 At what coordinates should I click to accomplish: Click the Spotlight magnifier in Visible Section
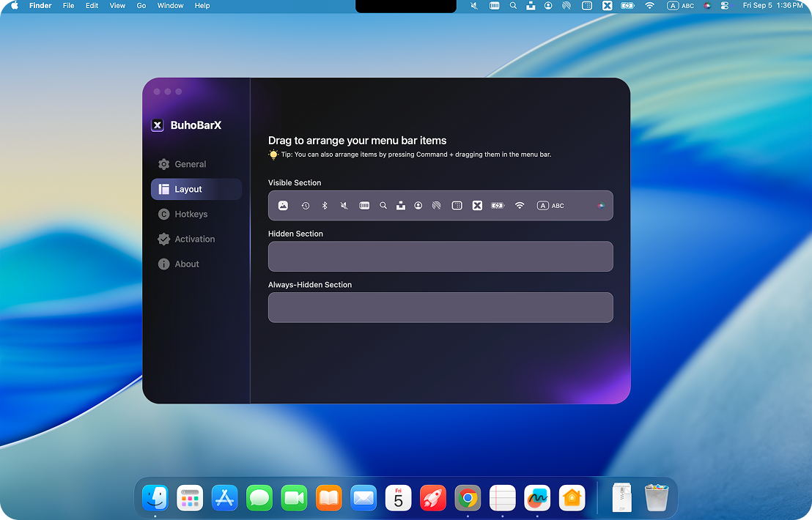(383, 205)
